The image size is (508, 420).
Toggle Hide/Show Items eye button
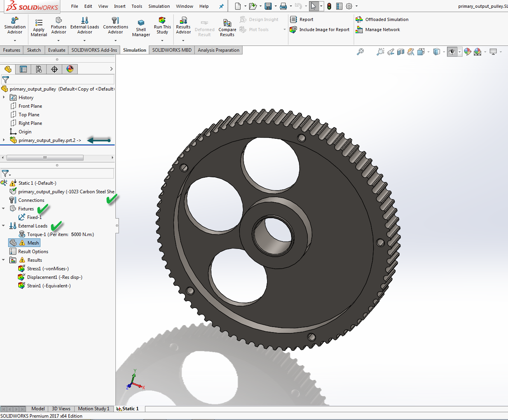tap(452, 52)
